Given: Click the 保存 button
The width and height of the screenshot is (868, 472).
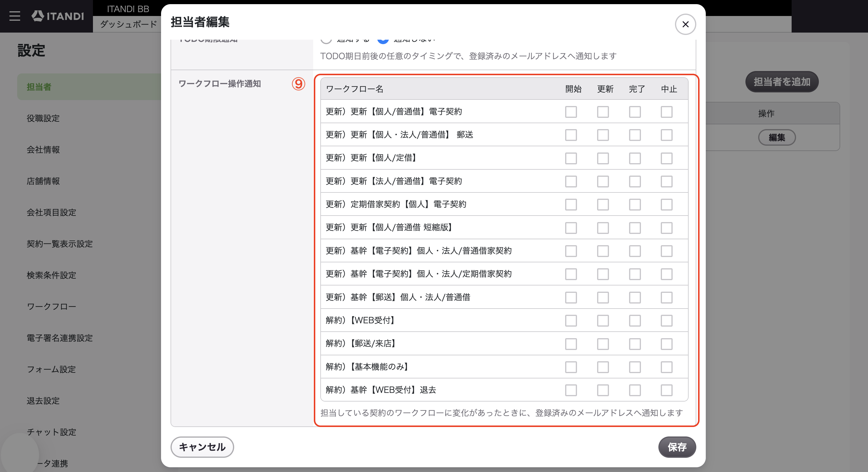Looking at the screenshot, I should point(677,447).
